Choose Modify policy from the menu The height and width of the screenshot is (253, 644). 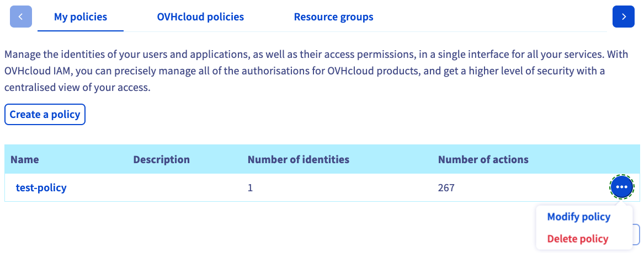579,217
